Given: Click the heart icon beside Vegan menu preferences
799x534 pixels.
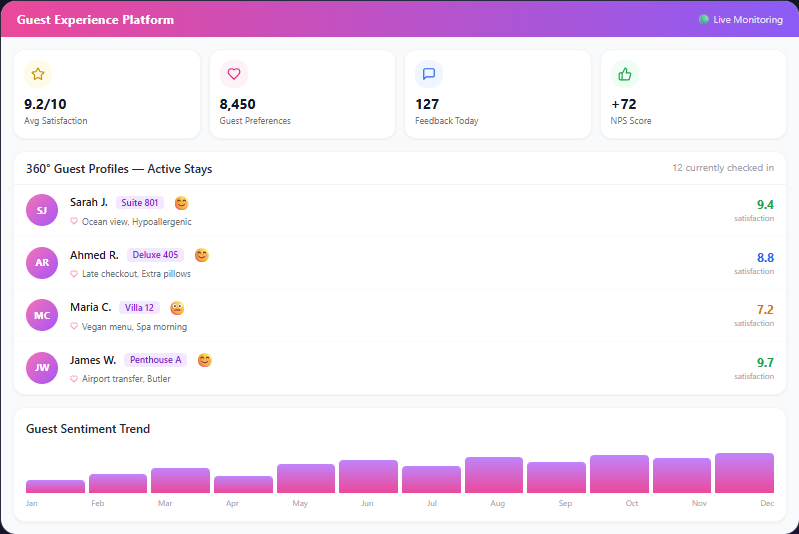Looking at the screenshot, I should [74, 326].
